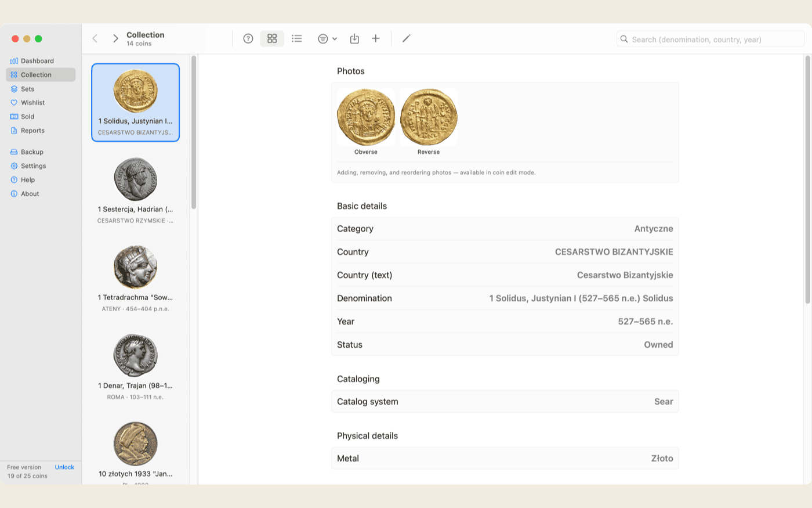The image size is (812, 508).
Task: Click the detail pane scrollbar
Action: coord(807,179)
